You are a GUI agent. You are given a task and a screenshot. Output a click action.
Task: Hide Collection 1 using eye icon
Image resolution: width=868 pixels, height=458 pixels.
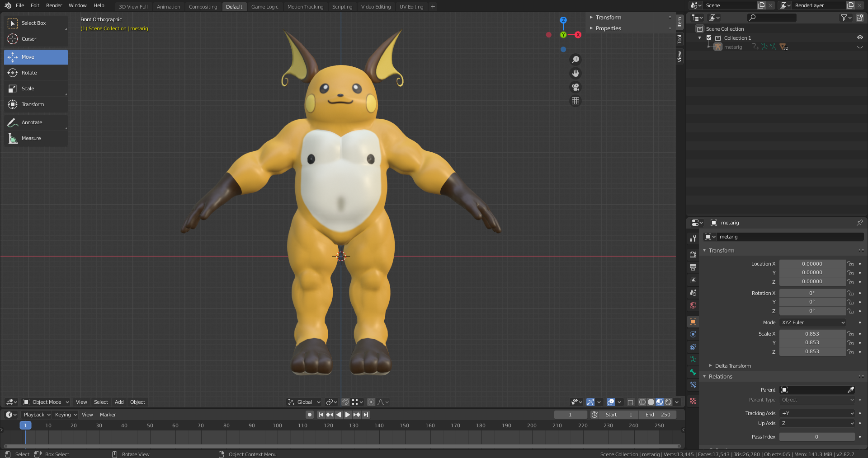point(860,37)
